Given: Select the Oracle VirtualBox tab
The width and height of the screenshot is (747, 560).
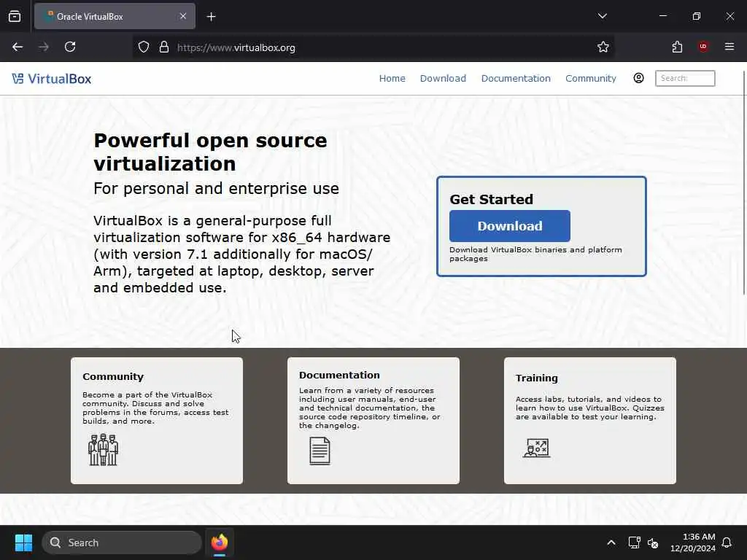Looking at the screenshot, I should pos(115,16).
